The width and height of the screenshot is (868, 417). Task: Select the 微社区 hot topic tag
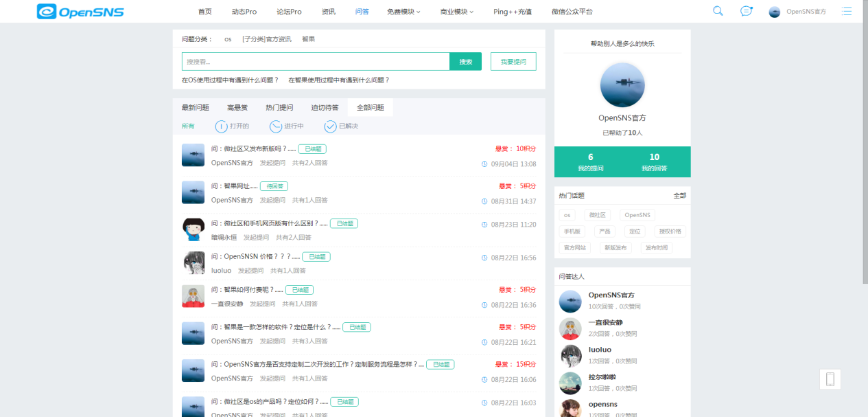tap(597, 215)
